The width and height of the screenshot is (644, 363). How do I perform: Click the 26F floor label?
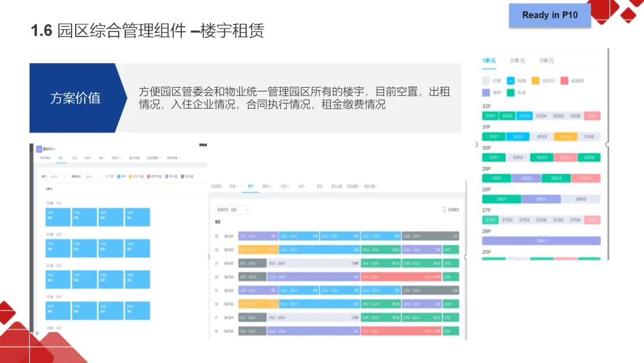pyautogui.click(x=487, y=231)
